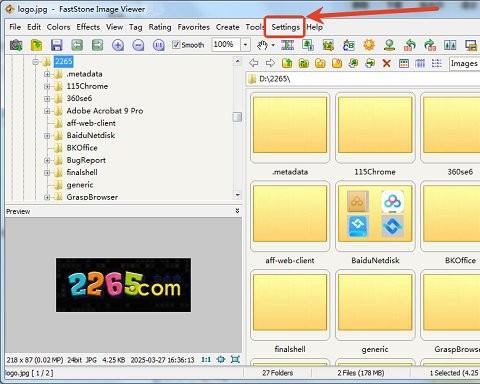Viewport: 480px width, 384px height.
Task: Expand the BugReport tree node
Action: tap(47, 160)
